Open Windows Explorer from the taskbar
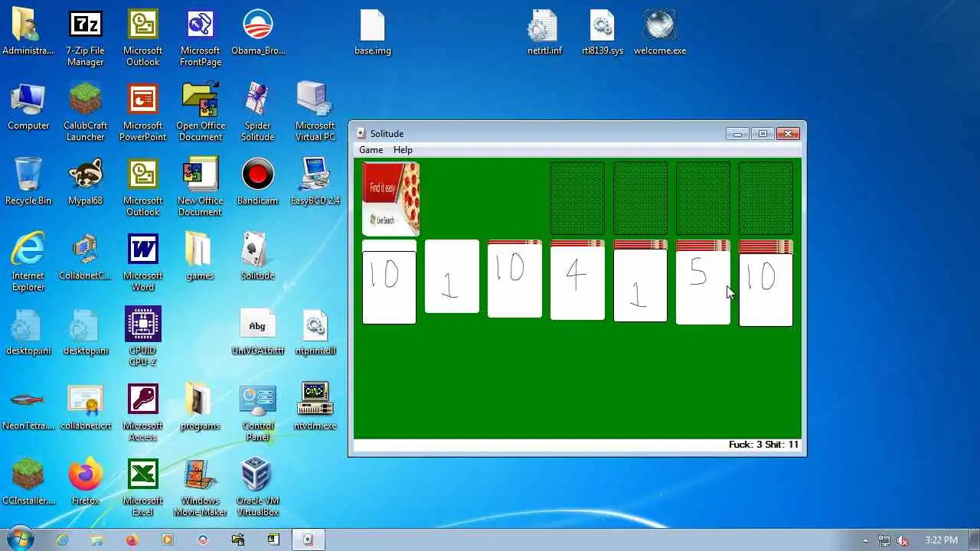This screenshot has width=980, height=551. click(97, 540)
